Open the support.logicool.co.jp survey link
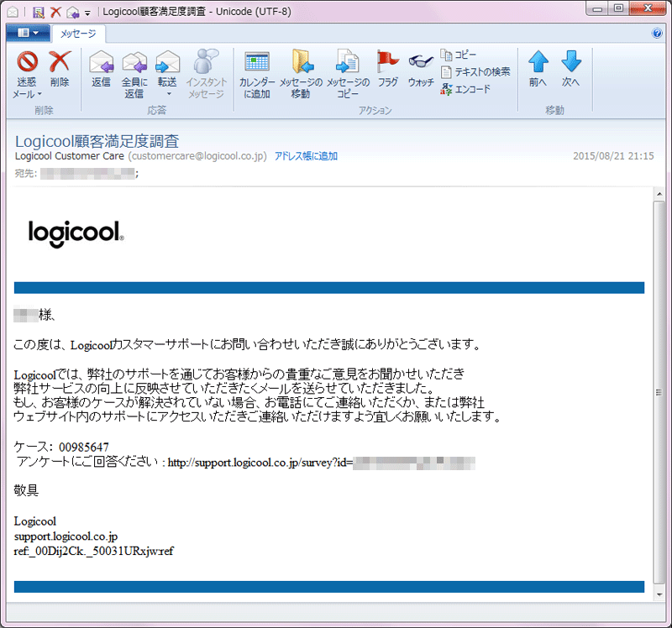This screenshot has height=628, width=672. point(321,463)
